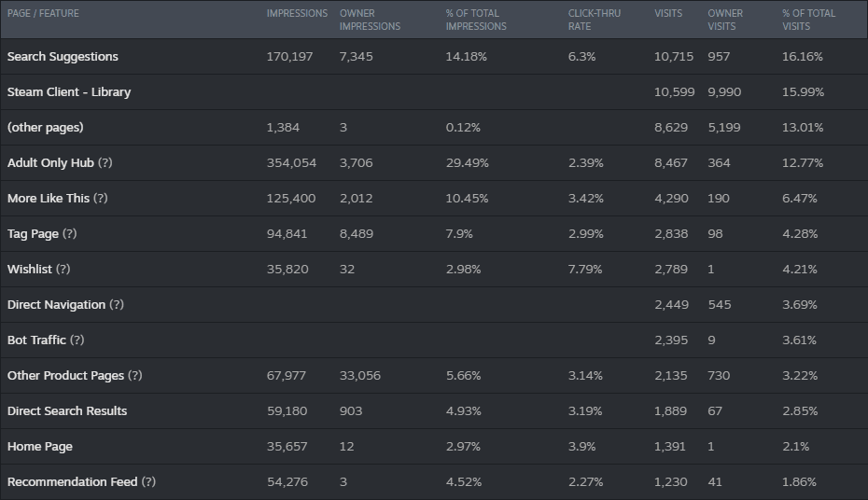Image resolution: width=868 pixels, height=500 pixels.
Task: Click owner impressions value 33,056
Action: [360, 375]
